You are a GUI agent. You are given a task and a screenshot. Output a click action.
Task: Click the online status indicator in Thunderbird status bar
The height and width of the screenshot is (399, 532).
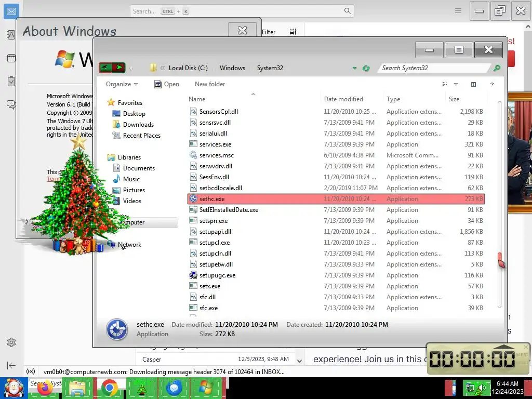pos(31,371)
